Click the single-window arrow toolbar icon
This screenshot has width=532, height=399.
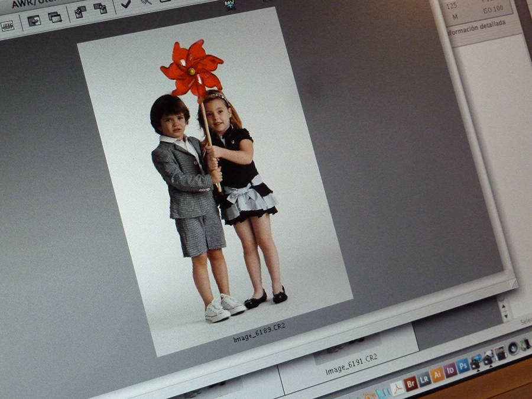tap(34, 20)
